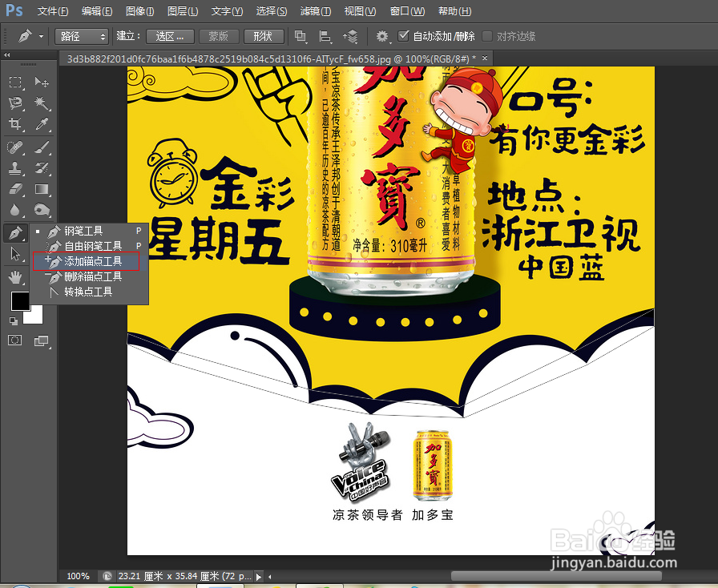Toggle the 自动添加/删除 checkbox
Image resolution: width=718 pixels, height=588 pixels.
point(403,36)
